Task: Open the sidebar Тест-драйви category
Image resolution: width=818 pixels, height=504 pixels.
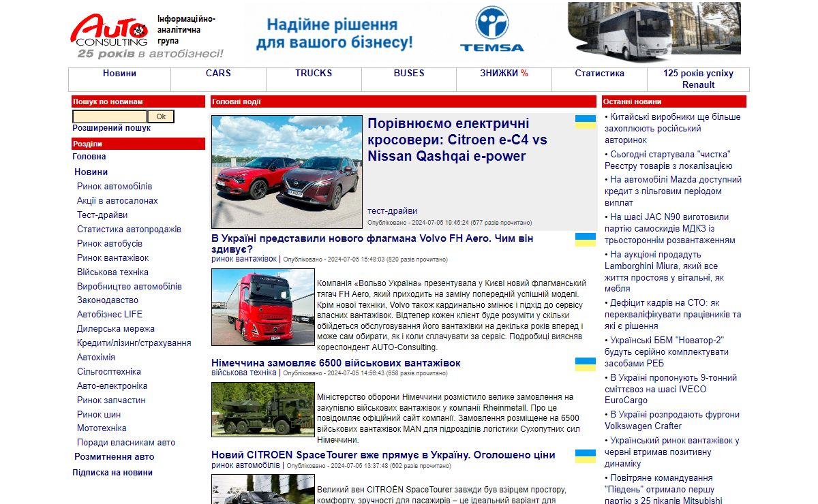Action: (x=102, y=215)
